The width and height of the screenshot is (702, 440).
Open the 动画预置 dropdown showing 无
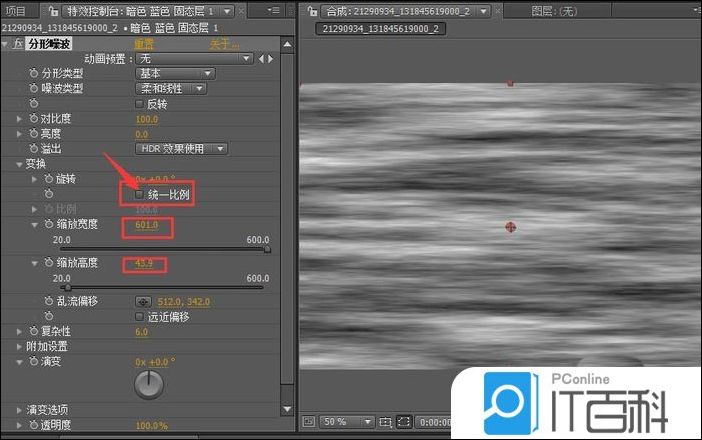click(x=194, y=59)
